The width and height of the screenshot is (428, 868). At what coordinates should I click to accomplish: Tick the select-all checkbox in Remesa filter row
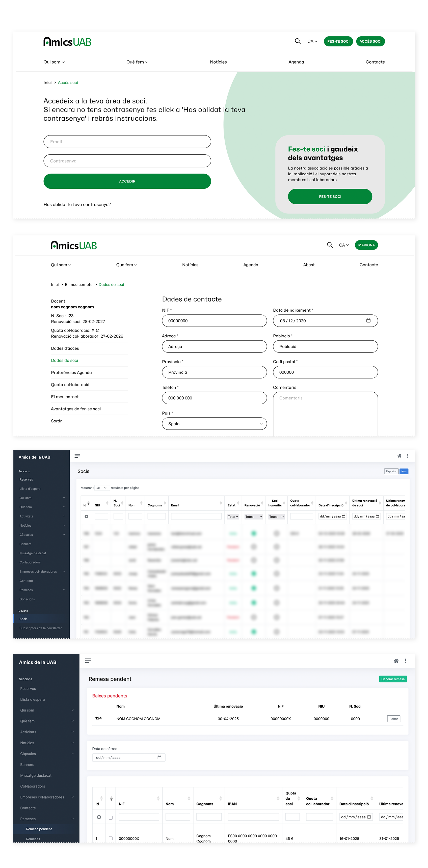(x=111, y=818)
